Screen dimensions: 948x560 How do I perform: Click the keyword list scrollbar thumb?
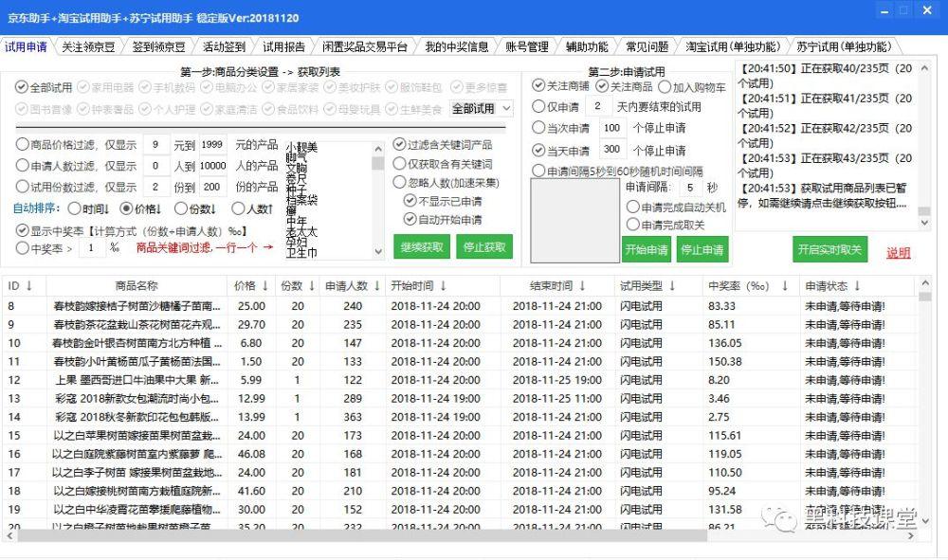378,163
